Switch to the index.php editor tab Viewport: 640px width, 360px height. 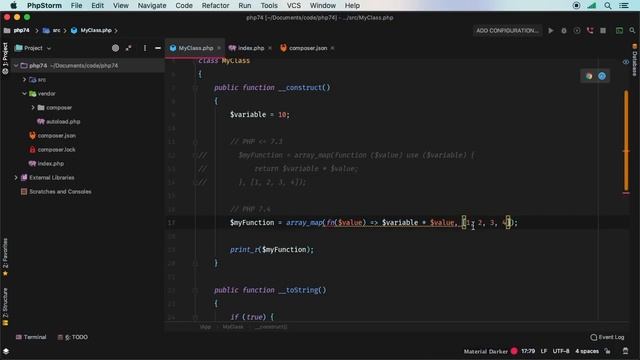click(x=251, y=48)
